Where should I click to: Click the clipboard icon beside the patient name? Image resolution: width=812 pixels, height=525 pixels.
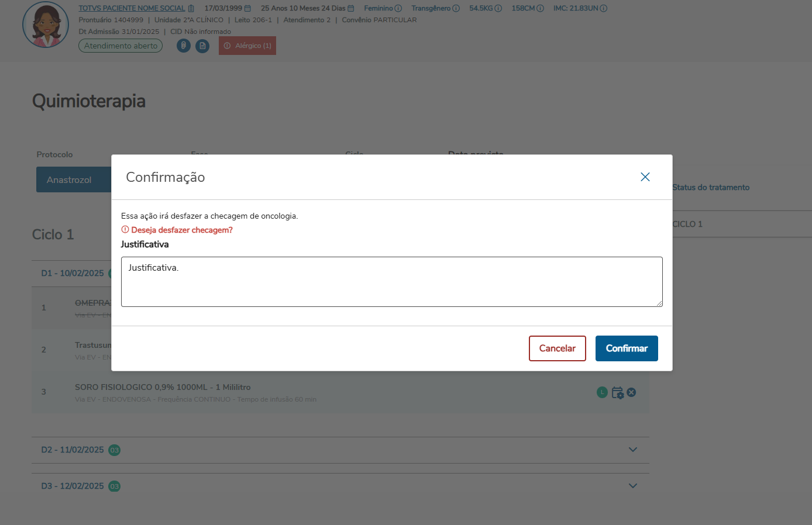click(191, 9)
